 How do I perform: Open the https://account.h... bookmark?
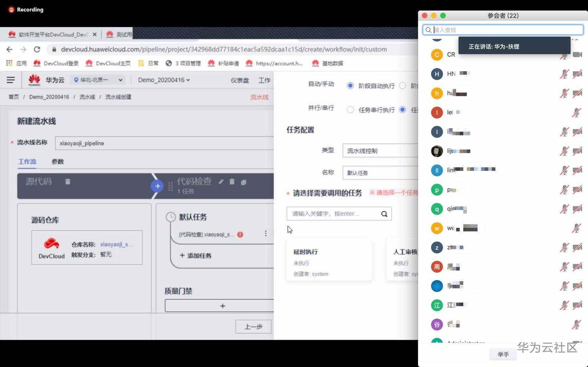point(274,63)
